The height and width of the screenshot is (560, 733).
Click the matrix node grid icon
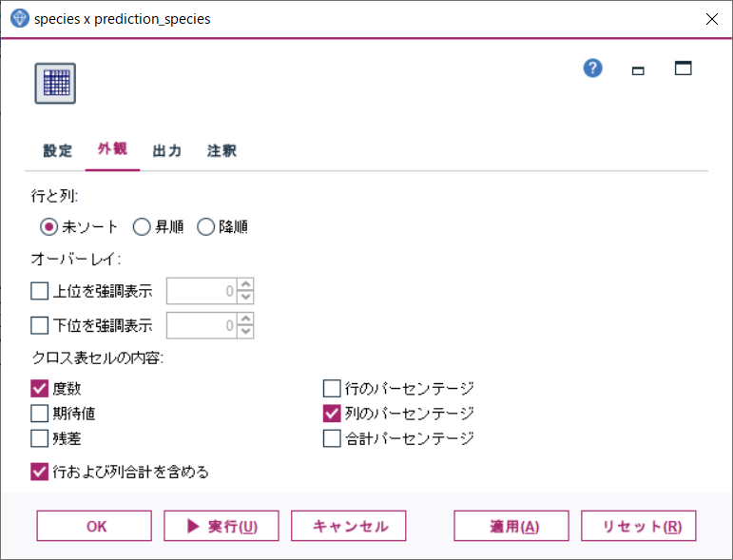(x=55, y=84)
